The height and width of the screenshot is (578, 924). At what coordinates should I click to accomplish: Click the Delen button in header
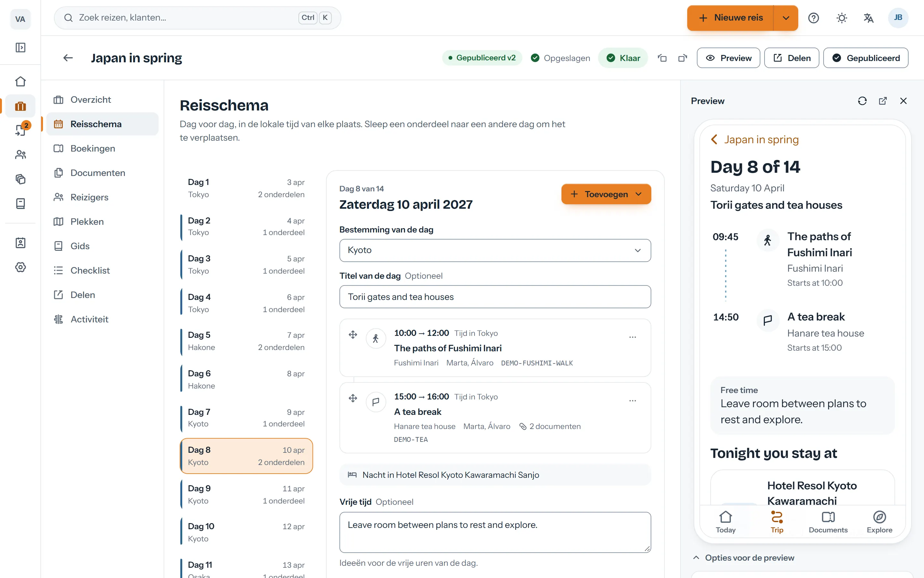coord(791,58)
